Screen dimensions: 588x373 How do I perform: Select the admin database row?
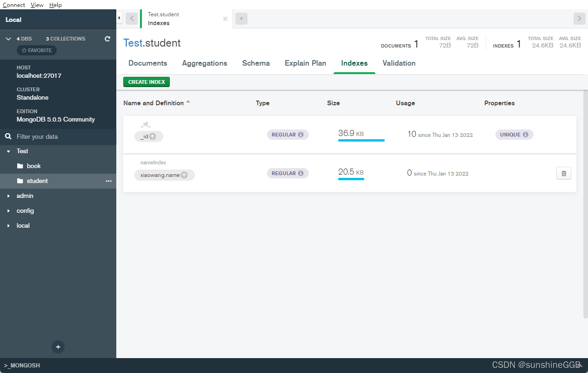[x=58, y=196]
